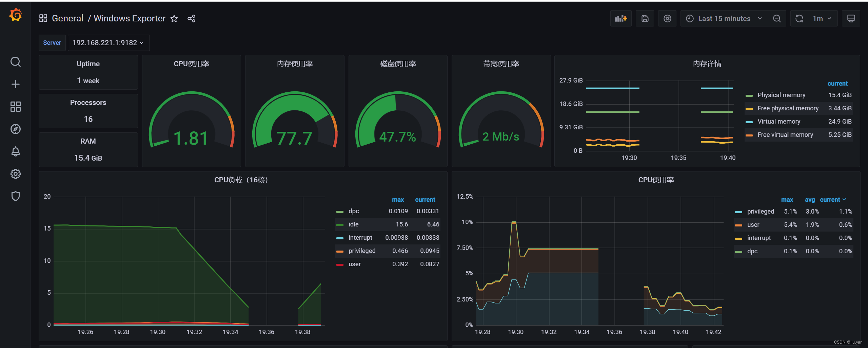Toggle Free virtual memory legend series
Screen dimensions: 868x348
(x=785, y=135)
